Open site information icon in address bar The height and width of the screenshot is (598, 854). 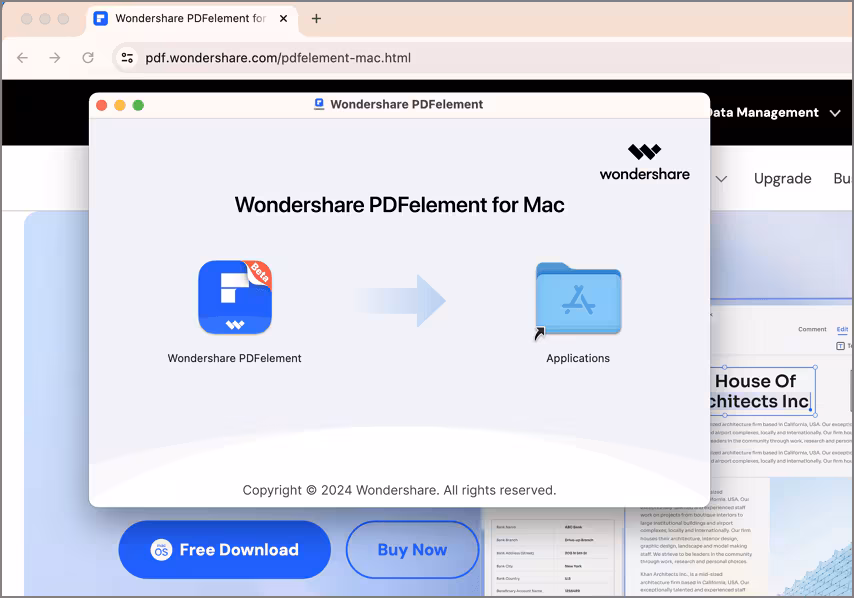127,58
